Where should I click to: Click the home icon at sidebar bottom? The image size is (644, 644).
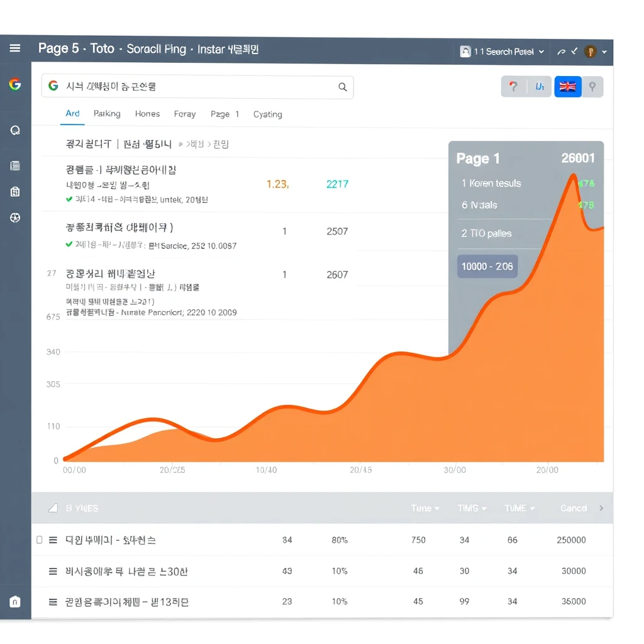pos(15,602)
